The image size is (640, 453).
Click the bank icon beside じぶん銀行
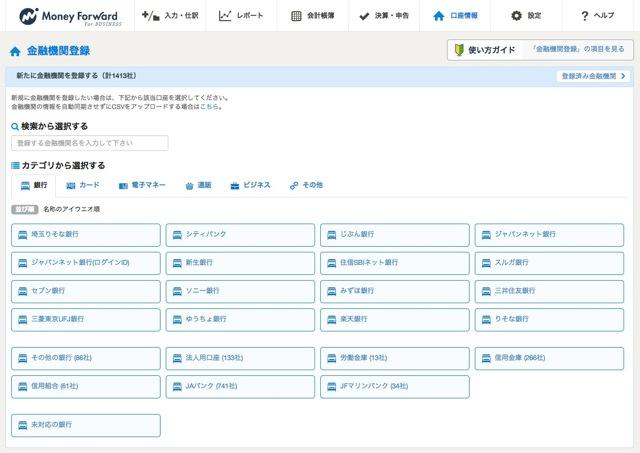point(332,235)
